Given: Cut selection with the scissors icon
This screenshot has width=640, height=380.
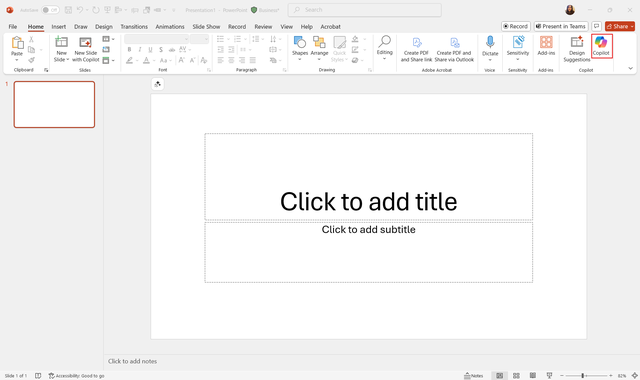Looking at the screenshot, I should (x=31, y=39).
